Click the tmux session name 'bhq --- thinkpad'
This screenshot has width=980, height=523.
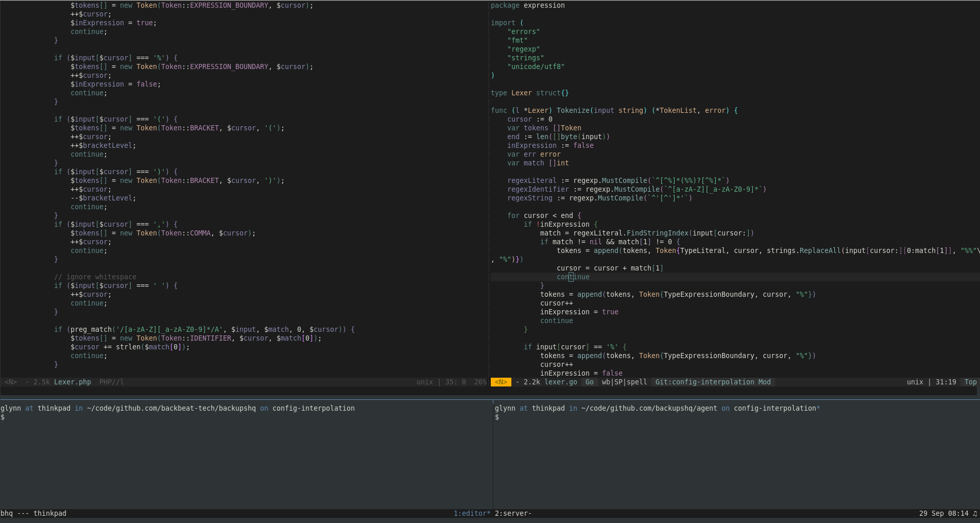[x=33, y=513]
